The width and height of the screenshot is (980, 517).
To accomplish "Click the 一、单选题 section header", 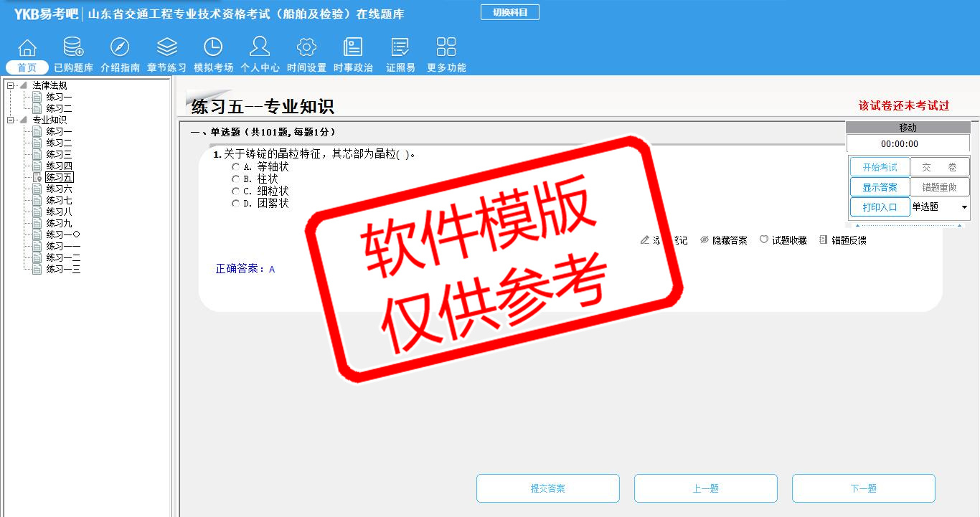I will 263,132.
